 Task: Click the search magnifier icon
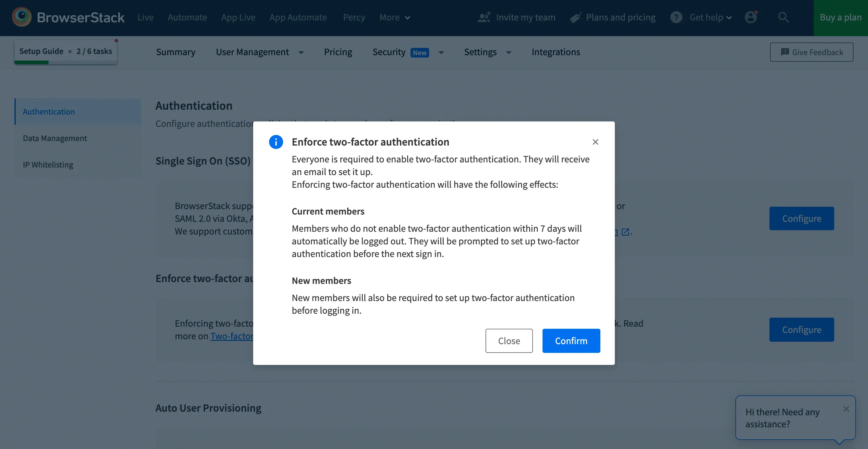tap(783, 17)
